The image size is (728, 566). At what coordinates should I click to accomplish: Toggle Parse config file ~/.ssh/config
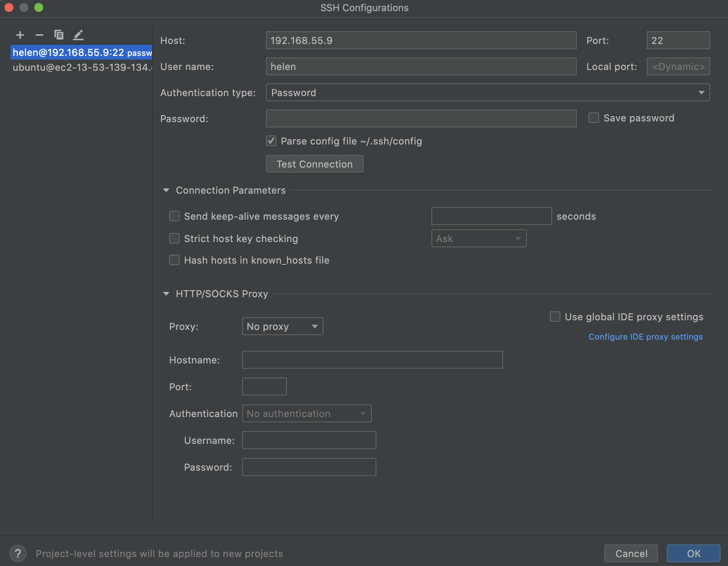(271, 141)
